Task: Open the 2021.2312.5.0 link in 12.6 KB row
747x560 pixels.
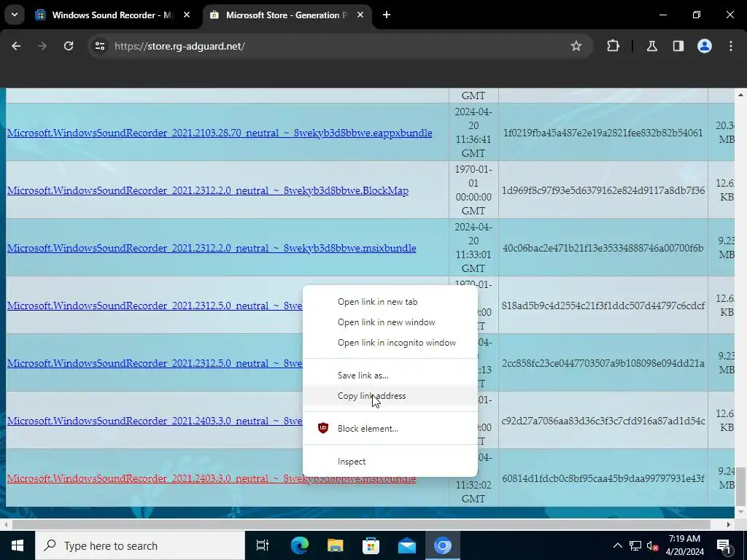Action: point(155,306)
